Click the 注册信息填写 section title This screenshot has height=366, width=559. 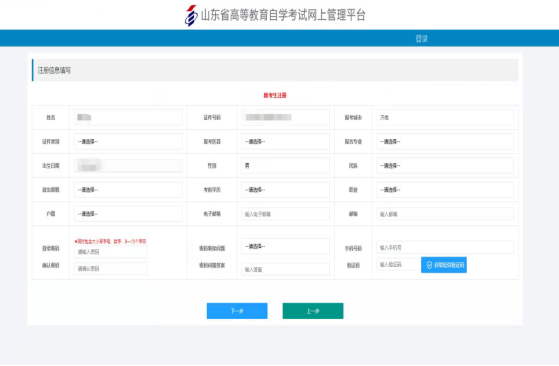pyautogui.click(x=54, y=70)
